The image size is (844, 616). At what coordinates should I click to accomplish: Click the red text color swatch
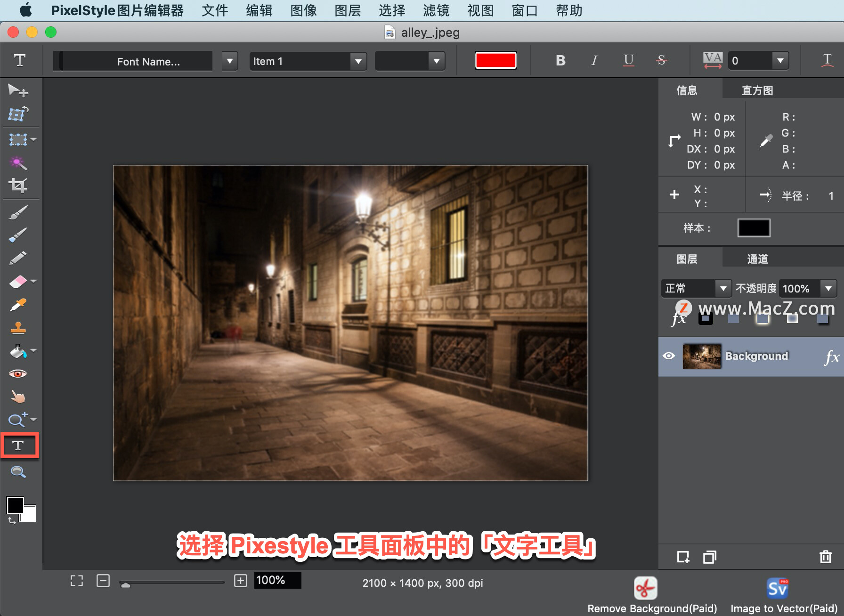coord(495,60)
